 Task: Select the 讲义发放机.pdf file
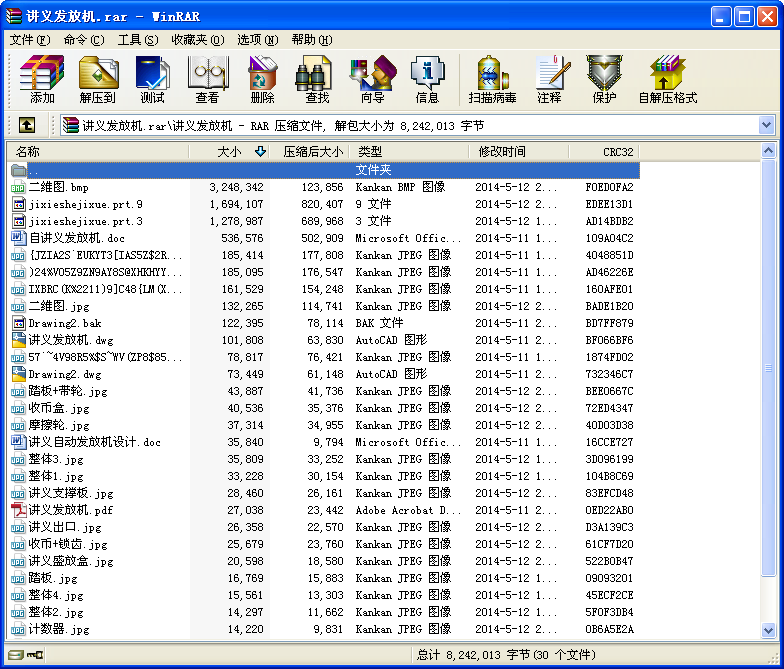tap(70, 510)
